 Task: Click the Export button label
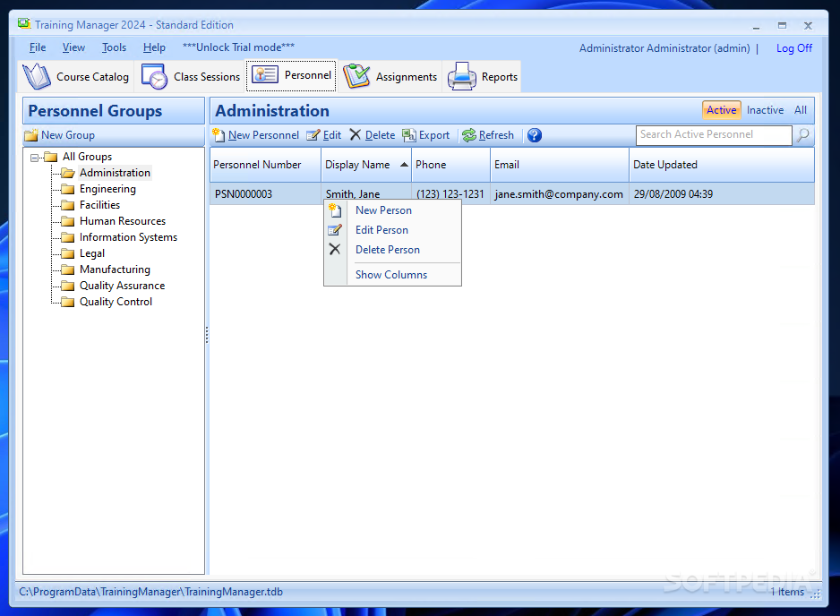(434, 135)
